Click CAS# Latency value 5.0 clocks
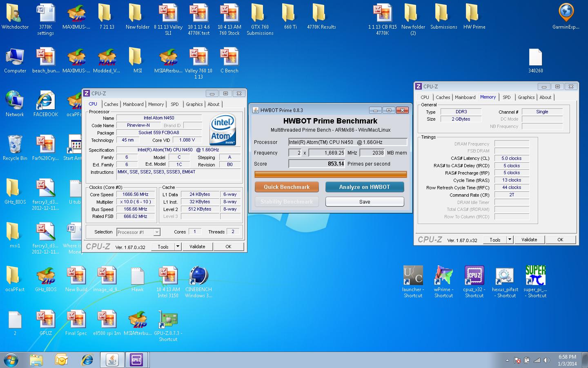Image resolution: width=588 pixels, height=368 pixels. [x=512, y=158]
